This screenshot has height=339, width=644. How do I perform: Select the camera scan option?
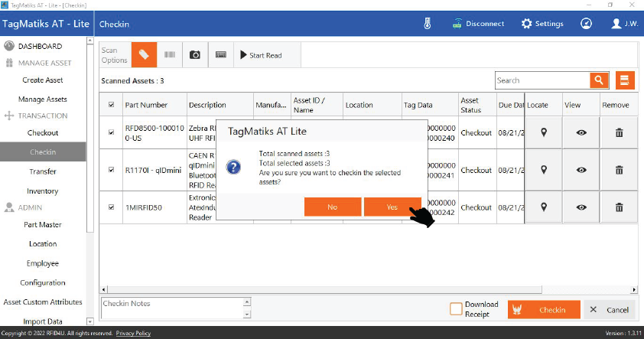point(195,55)
